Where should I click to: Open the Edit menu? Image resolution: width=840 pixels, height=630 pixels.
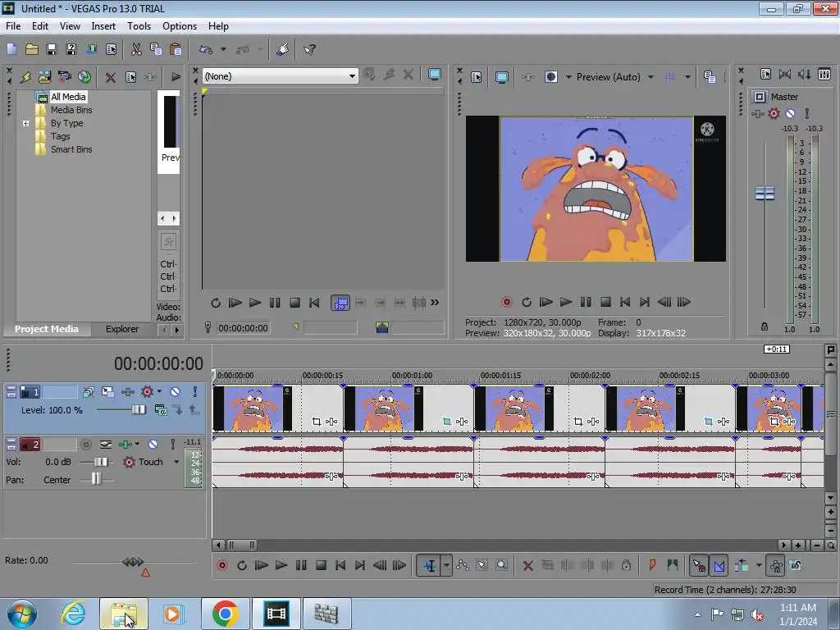tap(39, 26)
